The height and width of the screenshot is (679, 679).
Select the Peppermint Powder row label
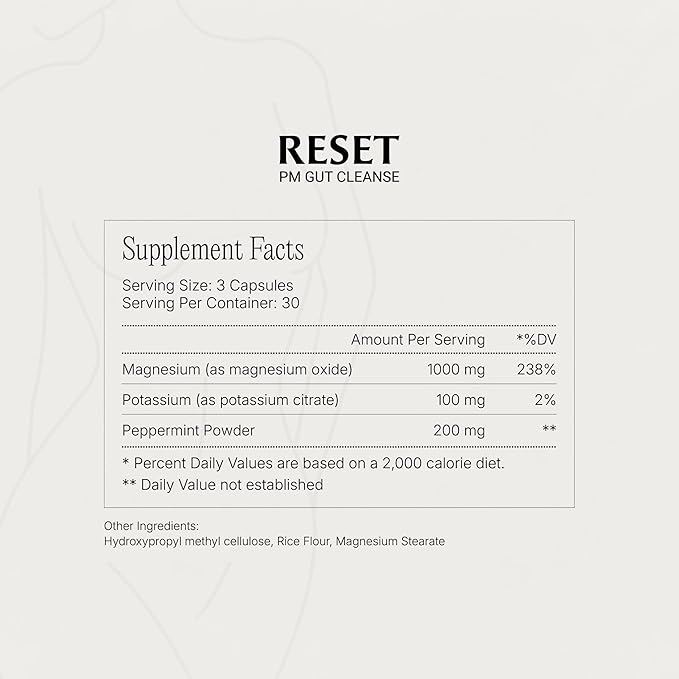pos(188,430)
